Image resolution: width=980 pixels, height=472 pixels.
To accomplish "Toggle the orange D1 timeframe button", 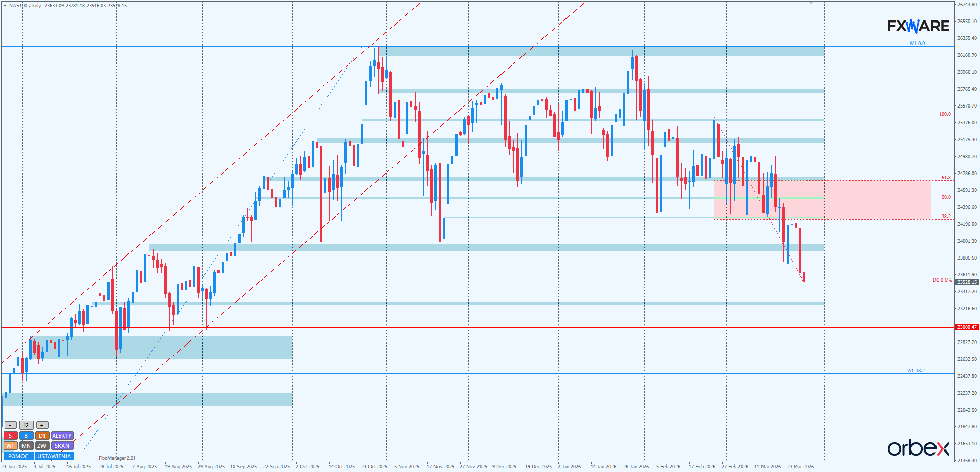I will pos(42,436).
